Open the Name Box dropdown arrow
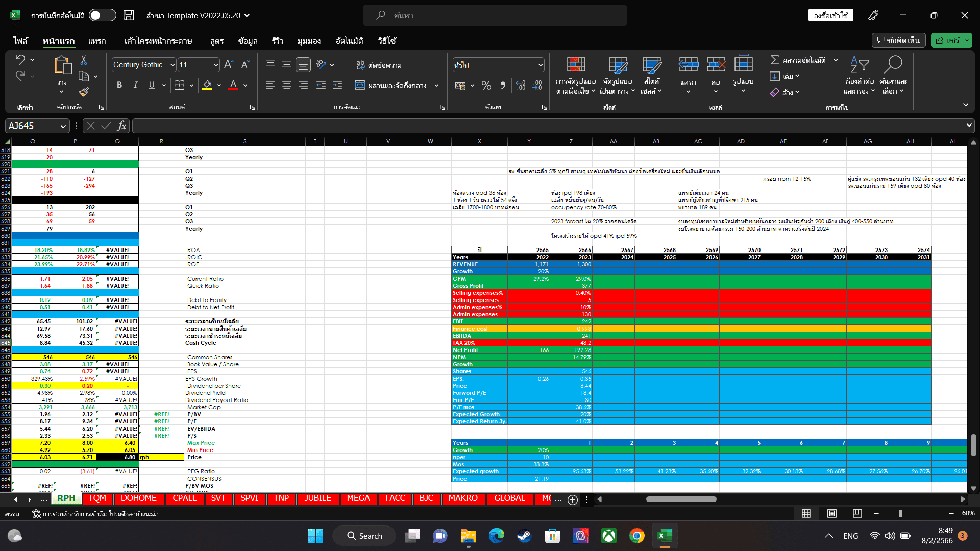The height and width of the screenshot is (551, 980). pyautogui.click(x=63, y=126)
